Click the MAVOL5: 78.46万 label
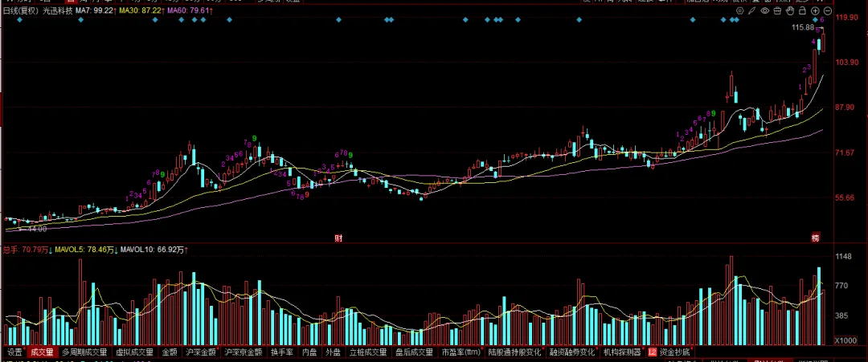 [86, 250]
